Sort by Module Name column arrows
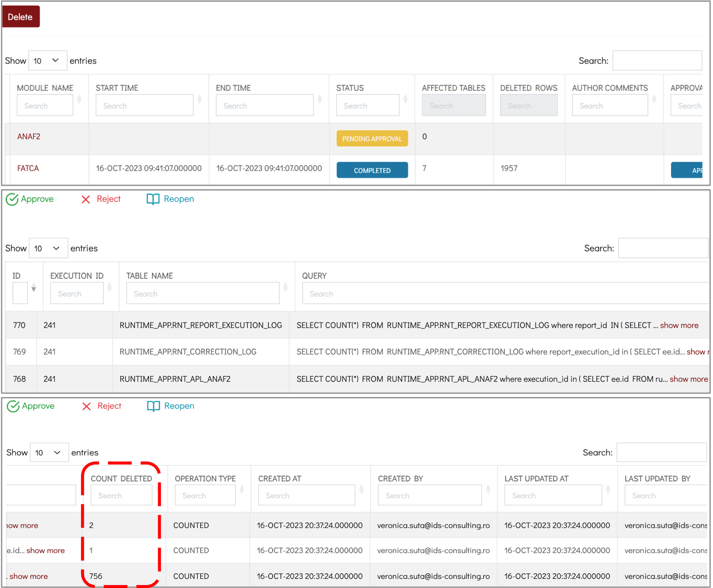Screen dimensions: 713x588 point(79,99)
